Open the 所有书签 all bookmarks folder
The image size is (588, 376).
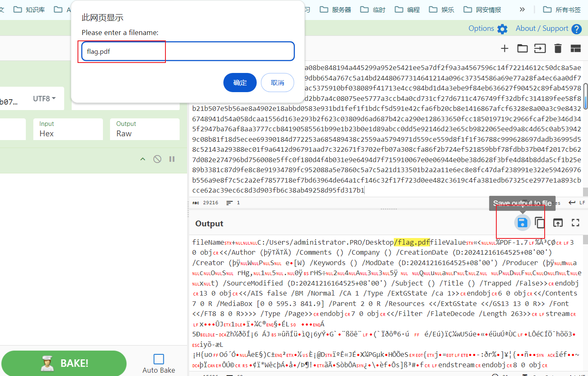click(562, 9)
